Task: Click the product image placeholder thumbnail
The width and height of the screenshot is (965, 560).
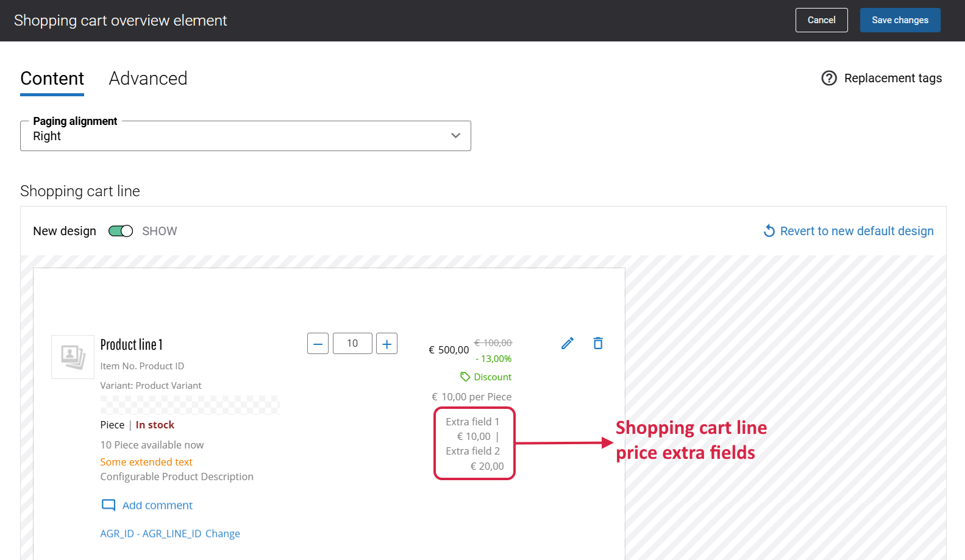Action: [x=73, y=357]
